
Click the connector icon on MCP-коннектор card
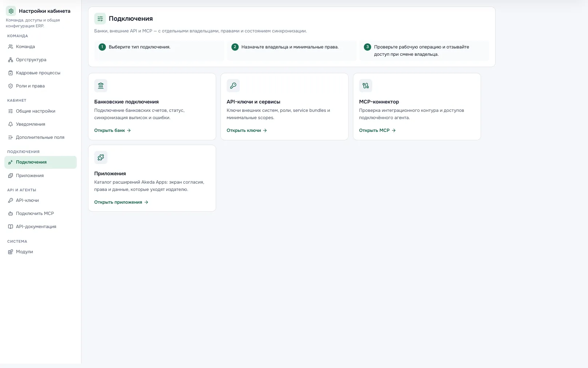coord(366,86)
